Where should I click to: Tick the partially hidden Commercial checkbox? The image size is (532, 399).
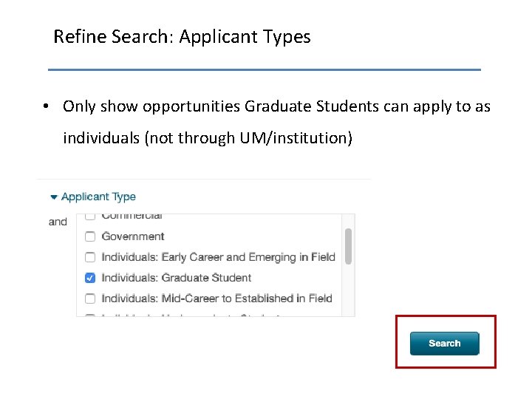(90, 217)
